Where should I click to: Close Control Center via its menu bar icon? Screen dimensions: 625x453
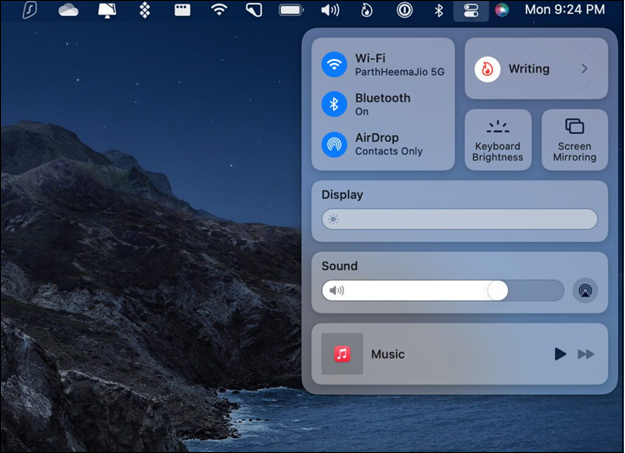click(x=469, y=11)
